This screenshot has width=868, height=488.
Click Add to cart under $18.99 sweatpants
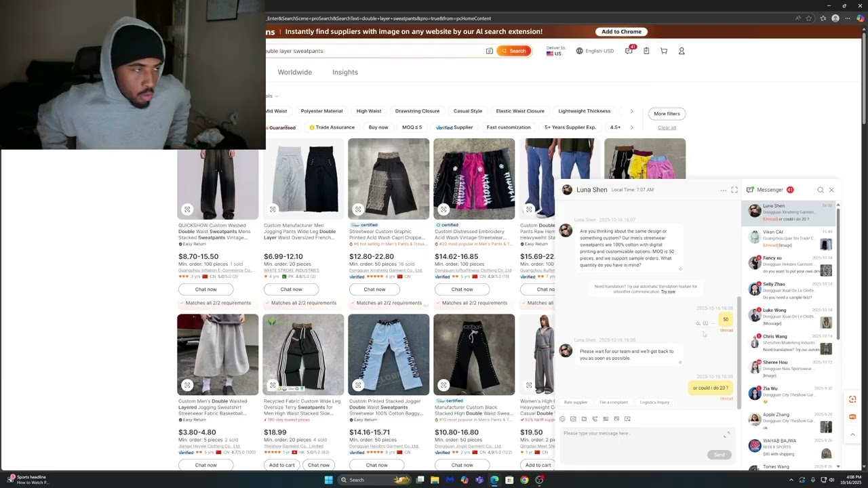[x=281, y=465]
